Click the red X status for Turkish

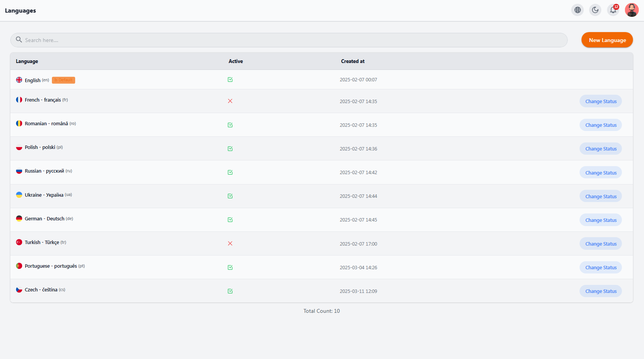click(230, 244)
